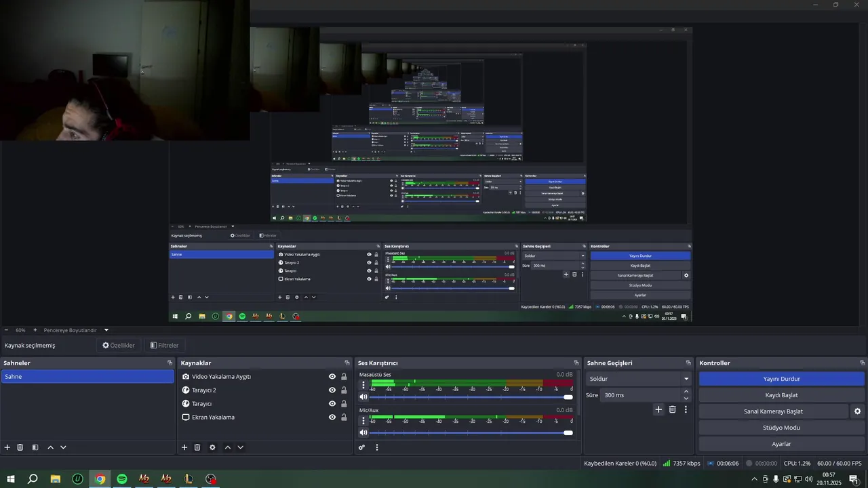Hide the Ekran Yakalama source
Screen dimensions: 868x488
pos(332,418)
